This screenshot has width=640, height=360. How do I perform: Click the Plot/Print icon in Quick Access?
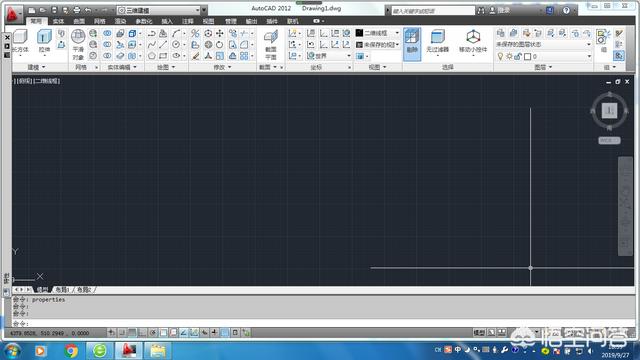(x=77, y=10)
